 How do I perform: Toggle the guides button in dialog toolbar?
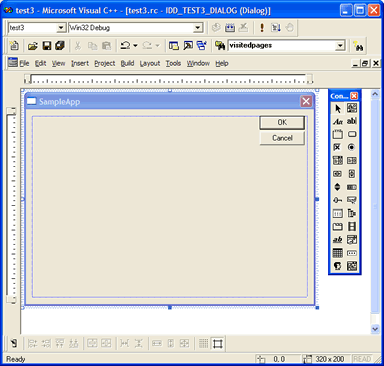pyautogui.click(x=218, y=343)
